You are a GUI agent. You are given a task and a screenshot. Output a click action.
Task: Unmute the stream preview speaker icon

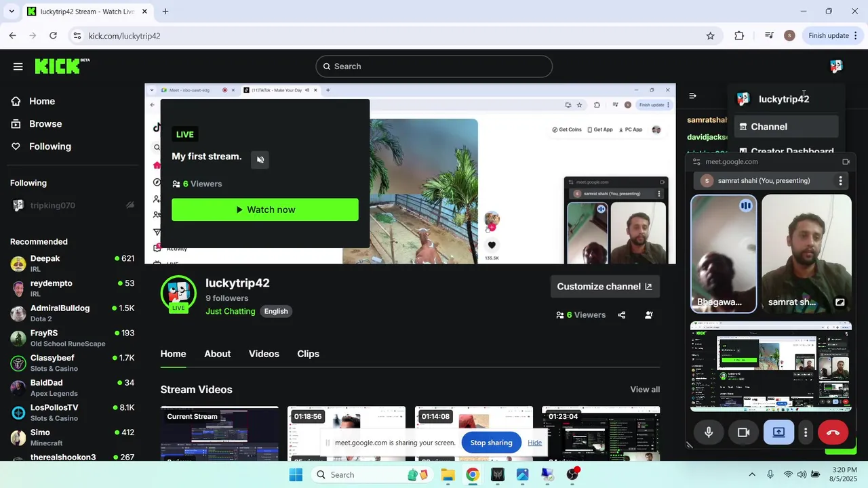(260, 160)
